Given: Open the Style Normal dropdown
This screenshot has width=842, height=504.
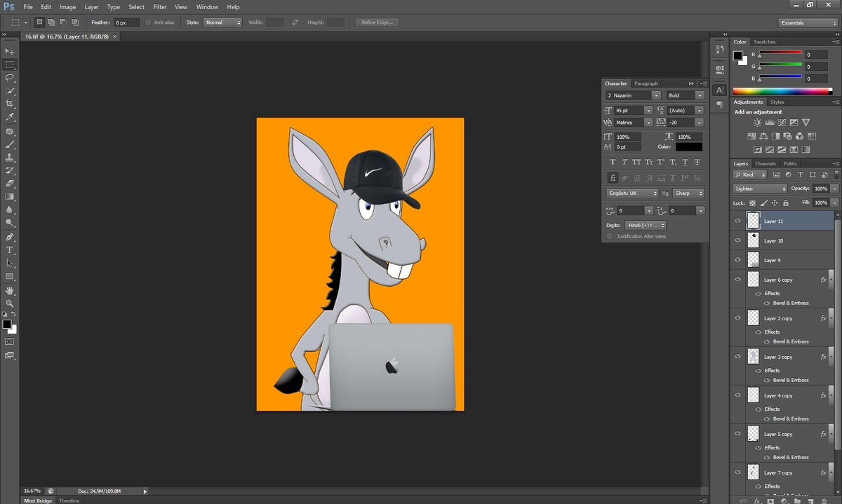Looking at the screenshot, I should pos(223,22).
